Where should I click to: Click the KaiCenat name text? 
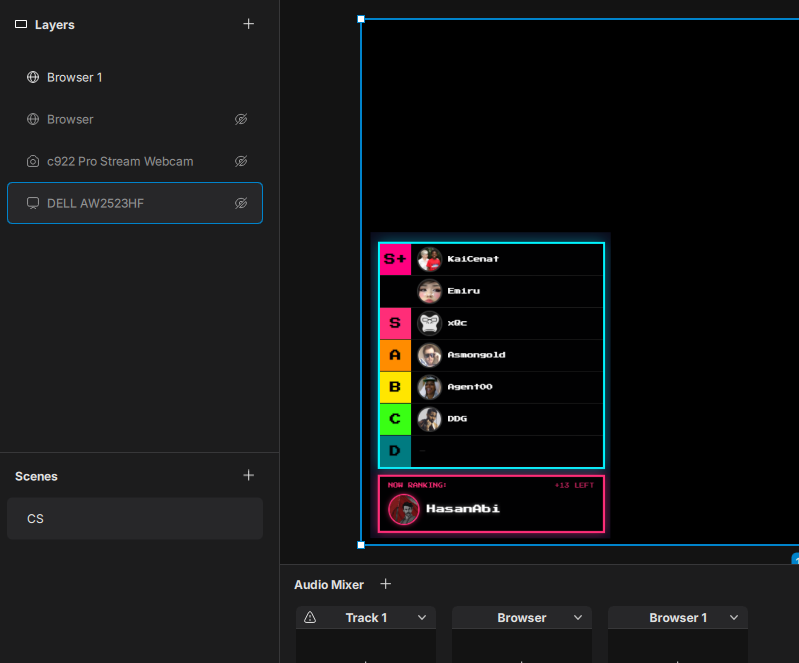click(473, 259)
